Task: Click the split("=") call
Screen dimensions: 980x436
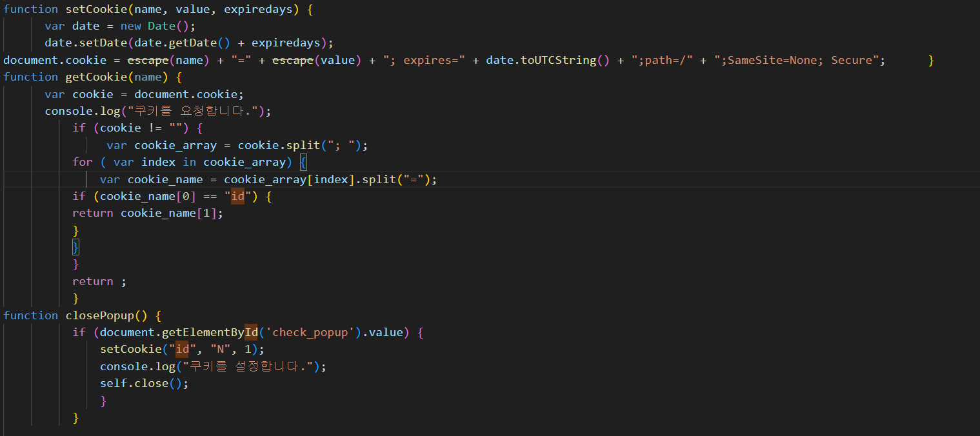Action: coord(396,179)
